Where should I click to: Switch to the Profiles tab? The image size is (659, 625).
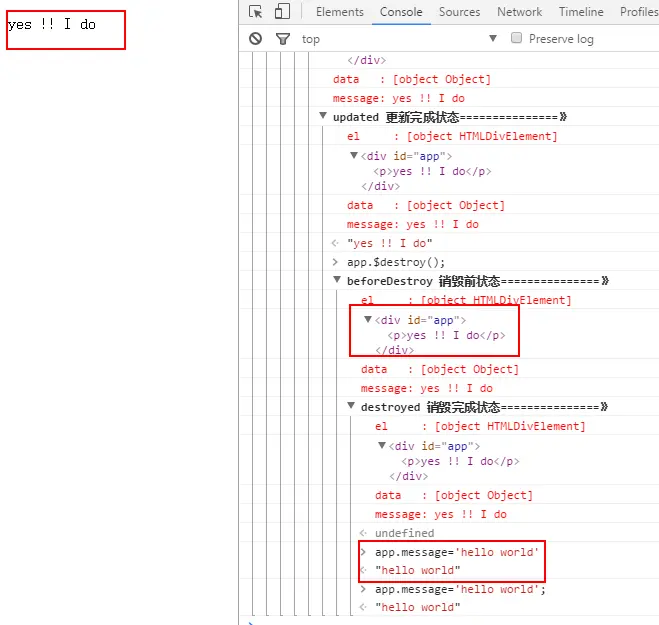(639, 12)
